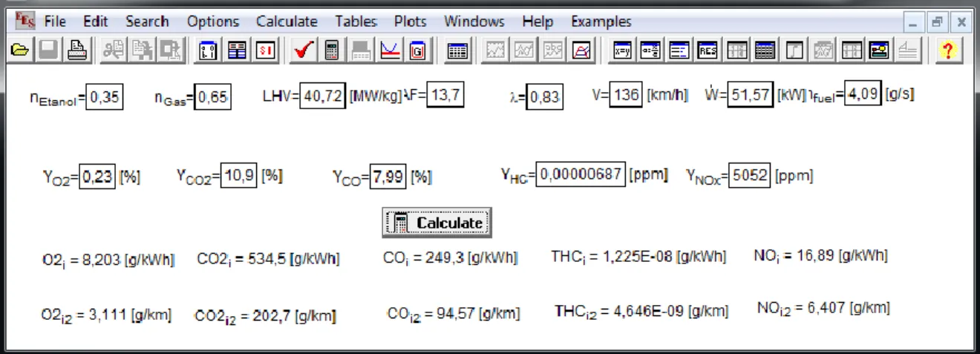Click the New Parametric Table icon
Screen dimensions: 980x354
pyautogui.click(x=458, y=50)
